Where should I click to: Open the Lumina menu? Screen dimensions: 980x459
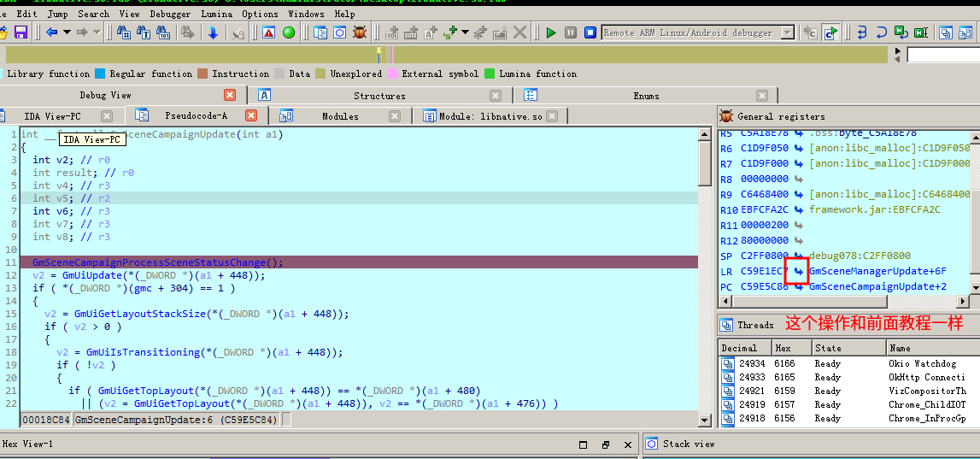point(216,13)
